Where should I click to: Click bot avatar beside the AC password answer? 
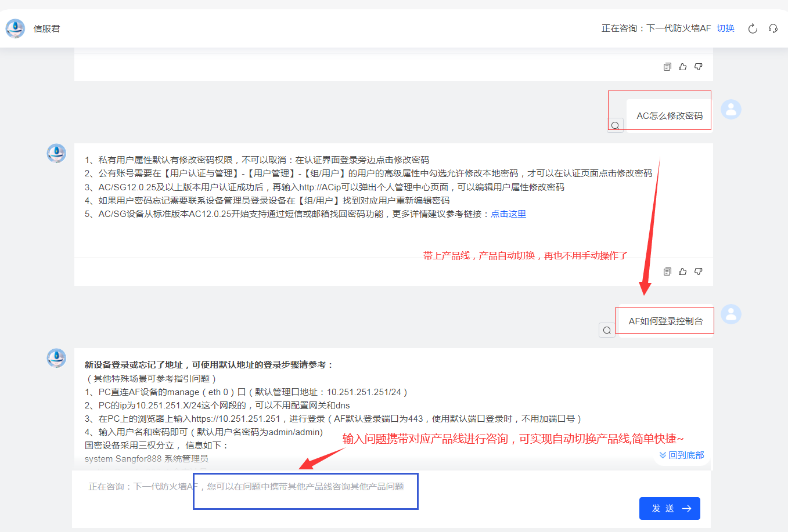coord(56,153)
